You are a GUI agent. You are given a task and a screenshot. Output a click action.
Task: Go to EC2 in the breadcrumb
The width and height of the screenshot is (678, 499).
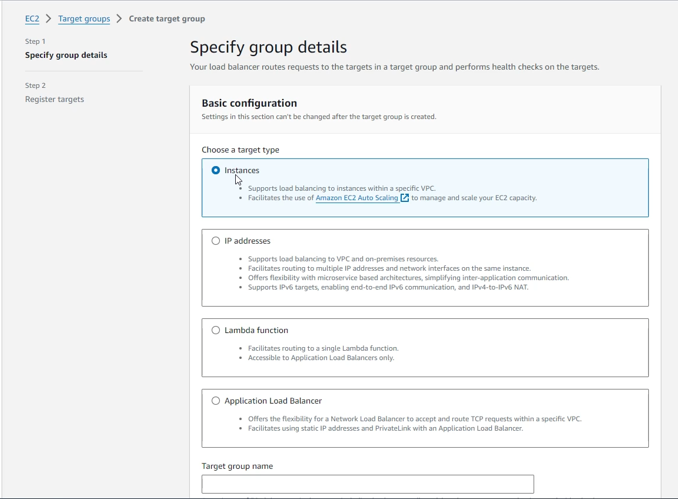click(32, 19)
